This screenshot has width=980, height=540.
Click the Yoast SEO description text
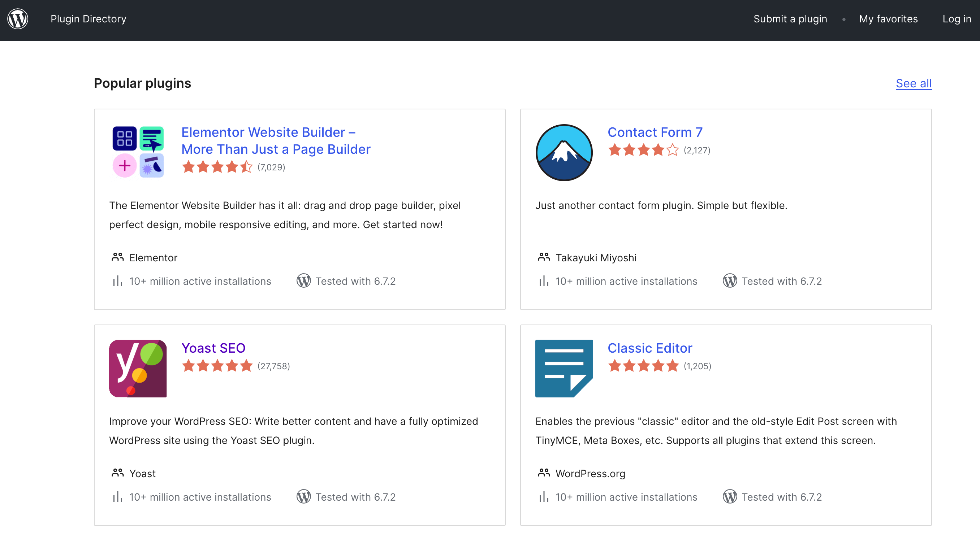293,431
